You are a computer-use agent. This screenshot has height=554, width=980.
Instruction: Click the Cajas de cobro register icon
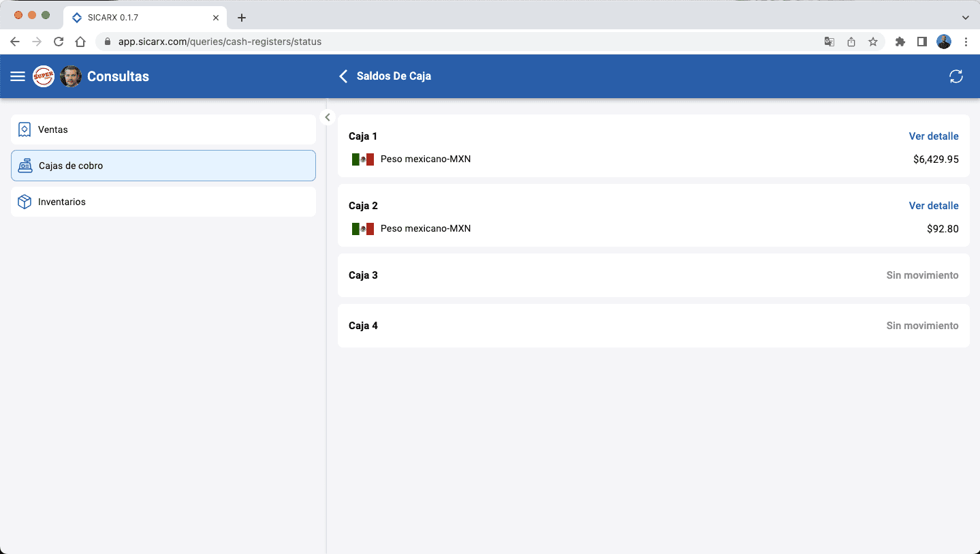[x=25, y=166]
